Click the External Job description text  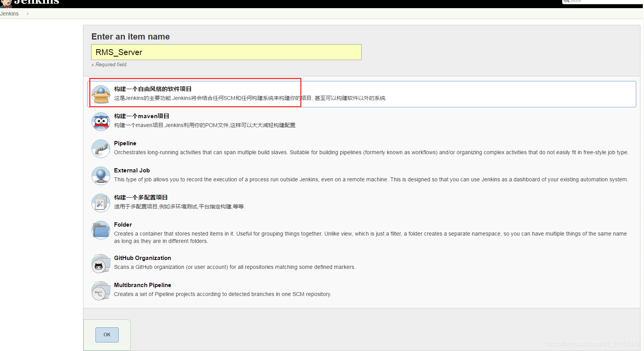tap(371, 179)
